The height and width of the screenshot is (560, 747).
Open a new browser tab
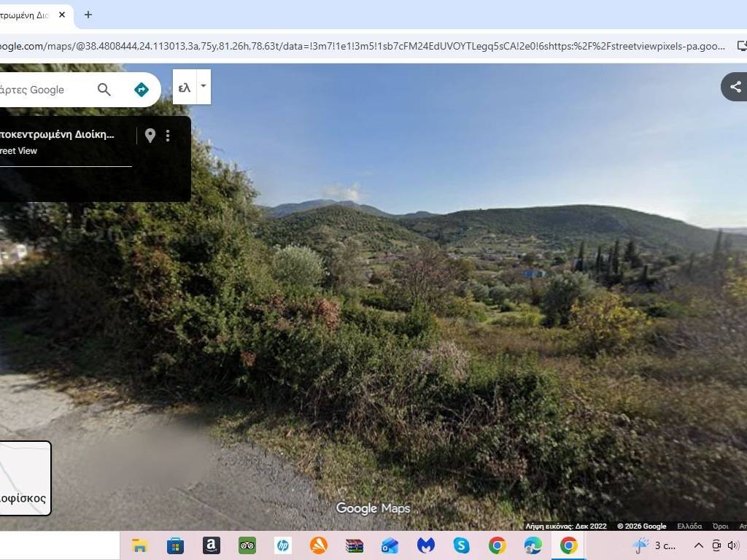click(88, 15)
